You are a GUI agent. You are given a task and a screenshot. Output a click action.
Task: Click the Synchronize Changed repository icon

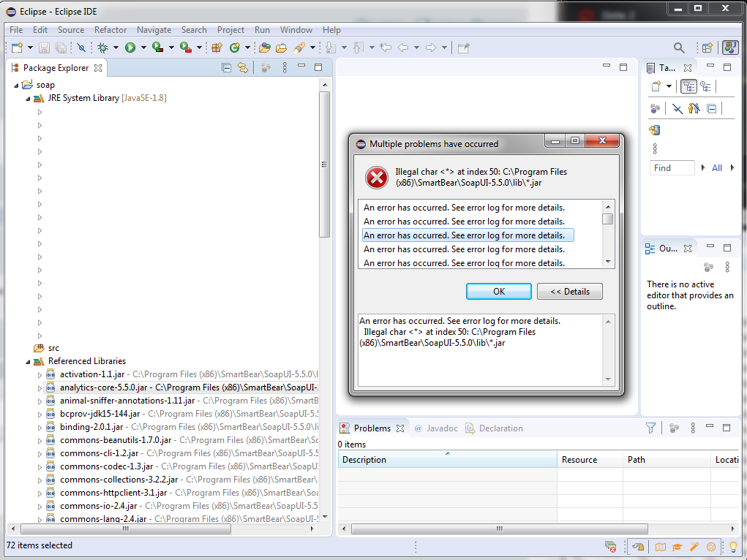655,130
